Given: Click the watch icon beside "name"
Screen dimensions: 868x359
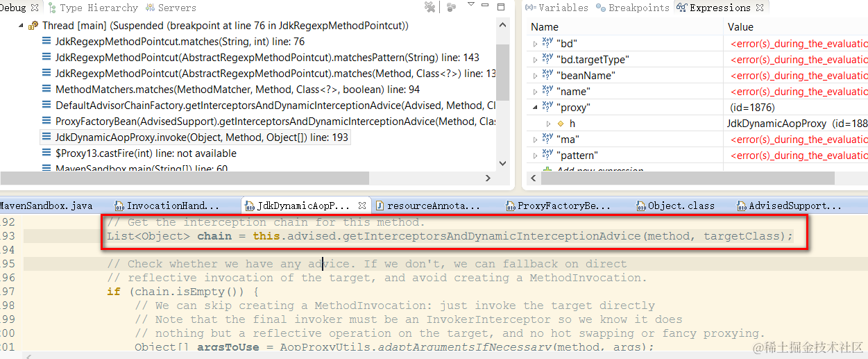Looking at the screenshot, I should pos(547,91).
